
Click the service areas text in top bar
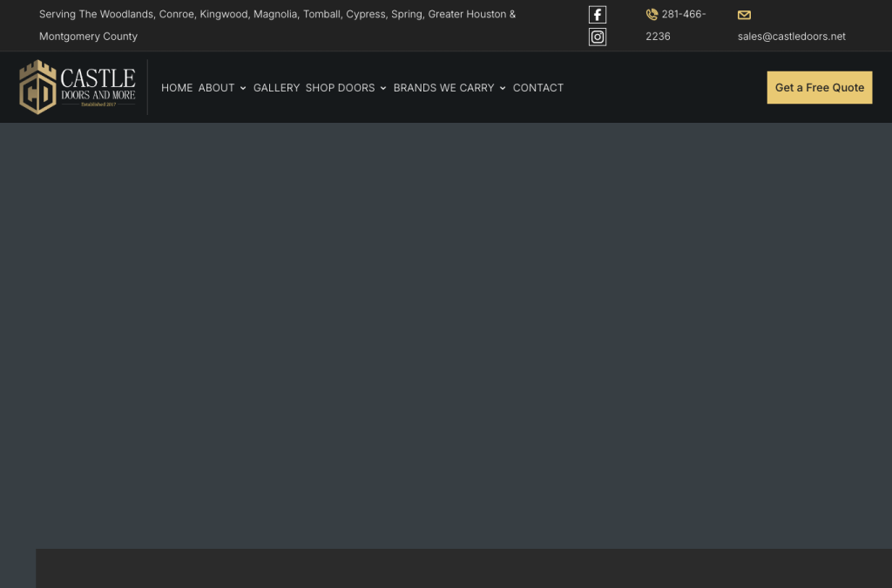click(x=277, y=25)
